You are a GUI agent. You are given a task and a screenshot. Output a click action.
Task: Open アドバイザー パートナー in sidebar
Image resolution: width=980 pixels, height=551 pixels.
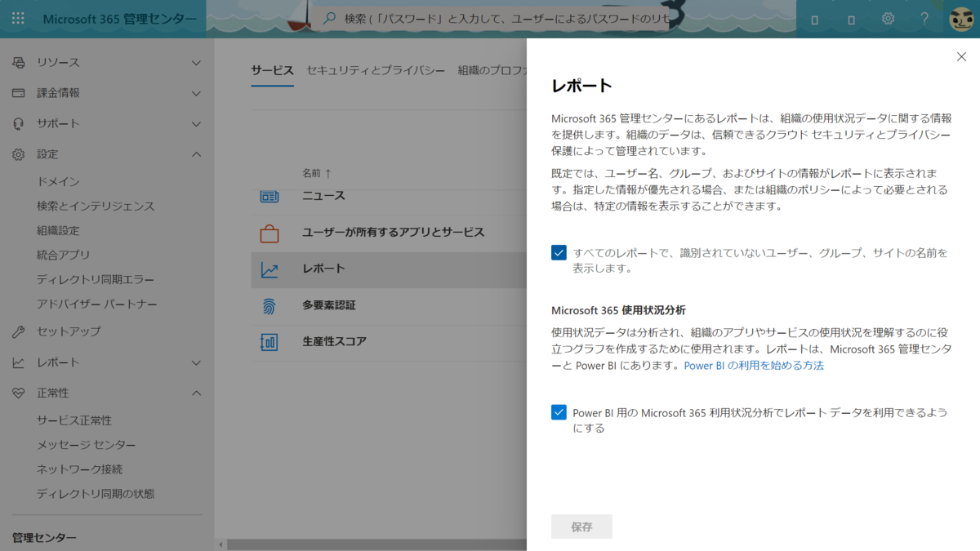coord(97,304)
